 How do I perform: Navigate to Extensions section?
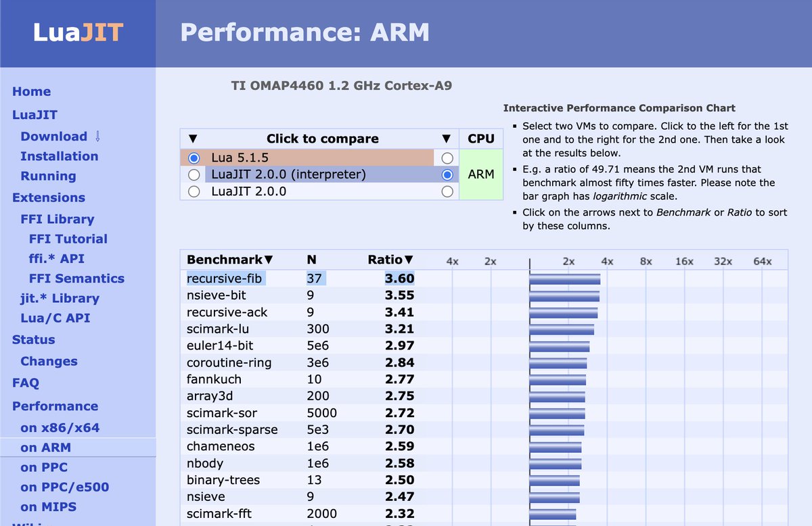tap(49, 197)
